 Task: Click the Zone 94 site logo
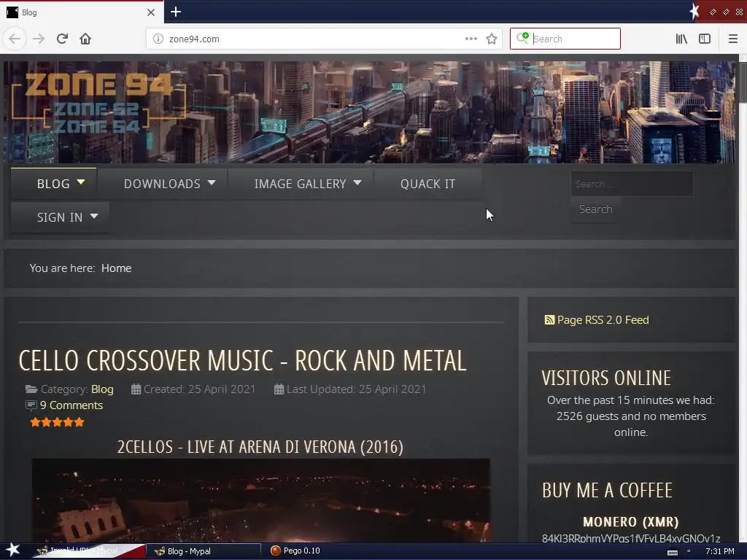coord(98,104)
